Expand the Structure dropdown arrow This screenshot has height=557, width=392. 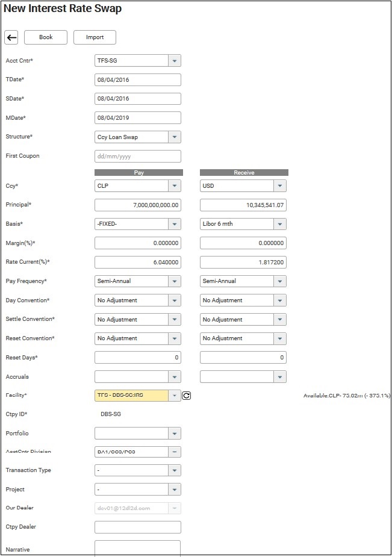[x=173, y=137]
